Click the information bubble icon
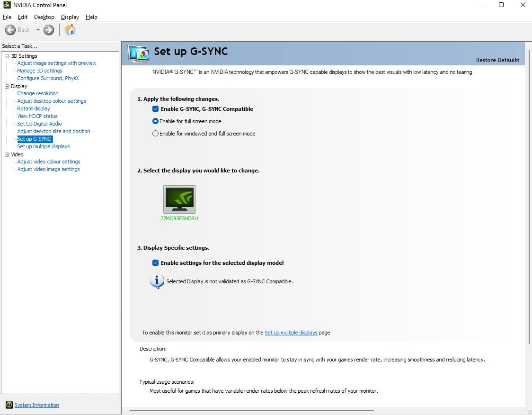The width and height of the screenshot is (532, 415). click(x=157, y=281)
